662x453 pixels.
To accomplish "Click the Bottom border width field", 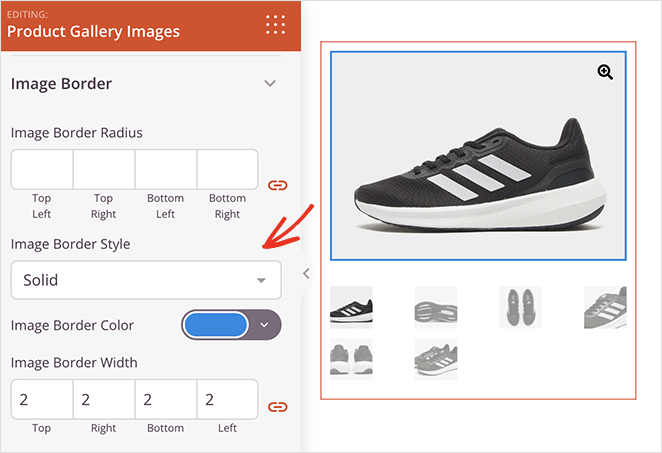I will pyautogui.click(x=166, y=399).
